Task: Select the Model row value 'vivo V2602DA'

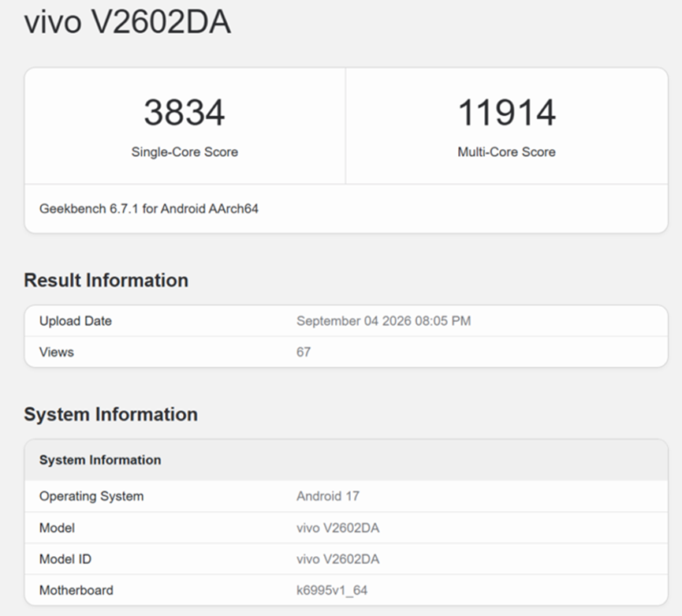Action: point(338,528)
